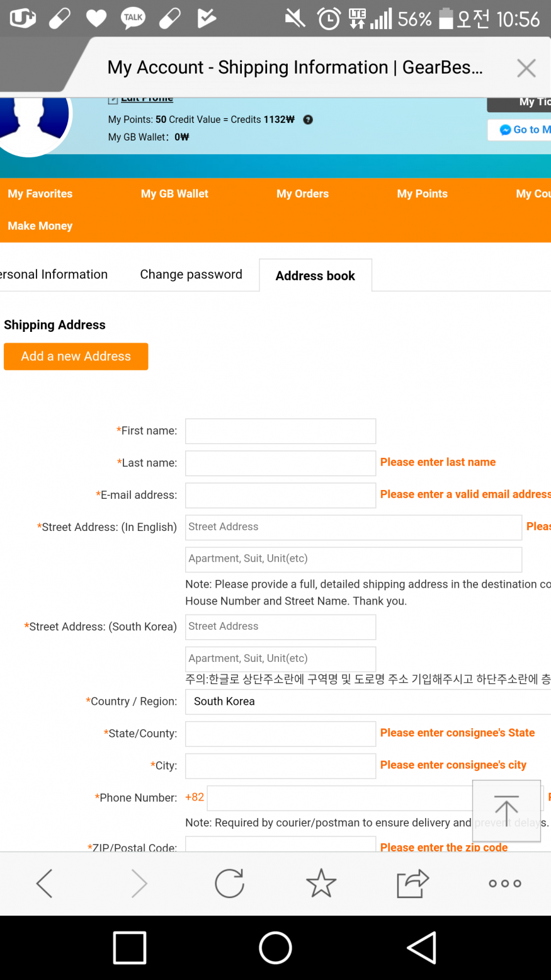This screenshot has width=551, height=980.
Task: Tap the scroll-to-top arrow button
Action: coord(506,810)
